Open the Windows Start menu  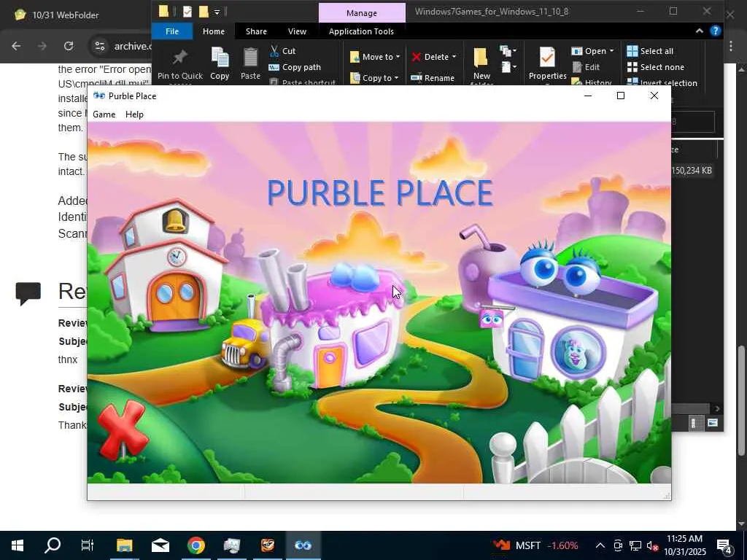(18, 545)
